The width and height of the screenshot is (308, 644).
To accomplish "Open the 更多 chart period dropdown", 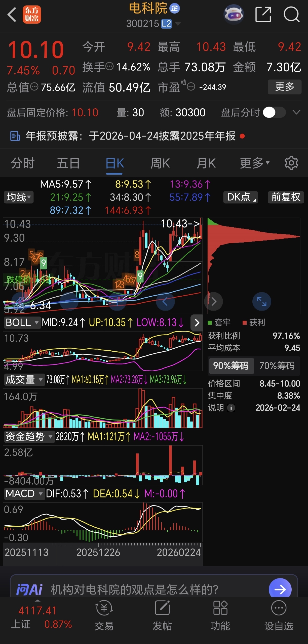I will click(255, 163).
